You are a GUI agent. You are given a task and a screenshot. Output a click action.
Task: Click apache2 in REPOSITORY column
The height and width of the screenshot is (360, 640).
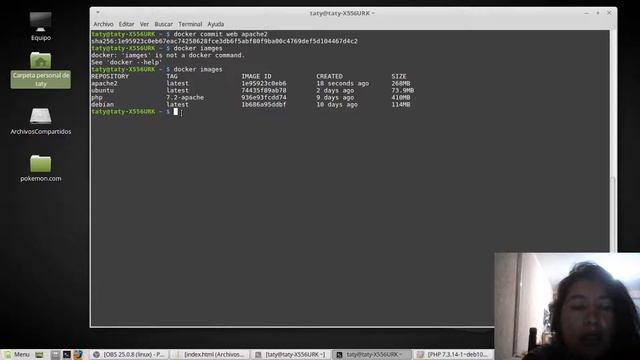[x=104, y=83]
